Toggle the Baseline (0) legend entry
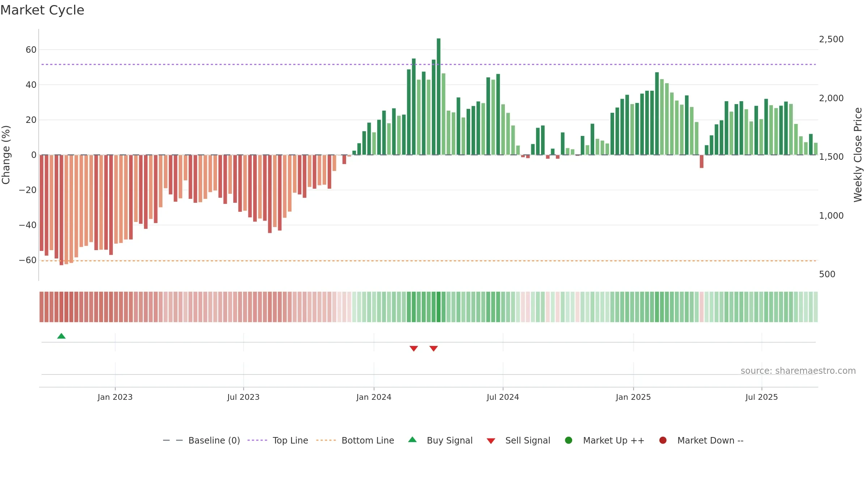The image size is (868, 488). pyautogui.click(x=201, y=440)
